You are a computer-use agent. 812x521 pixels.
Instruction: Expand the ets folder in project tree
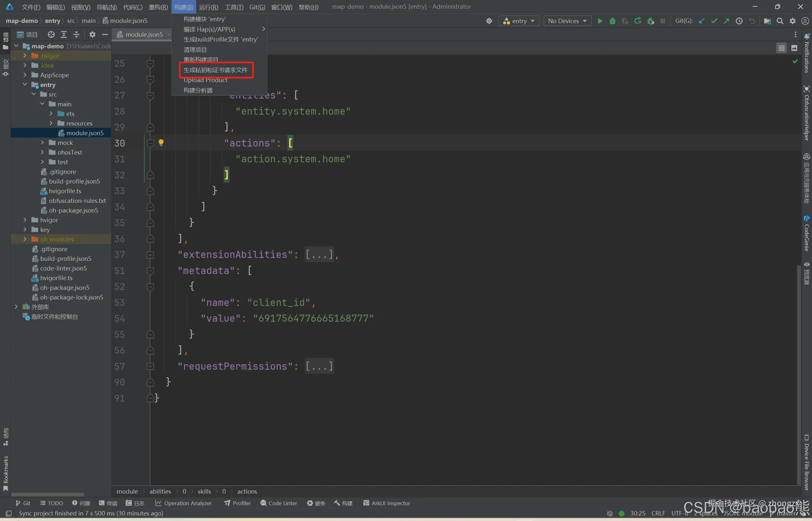tap(51, 114)
